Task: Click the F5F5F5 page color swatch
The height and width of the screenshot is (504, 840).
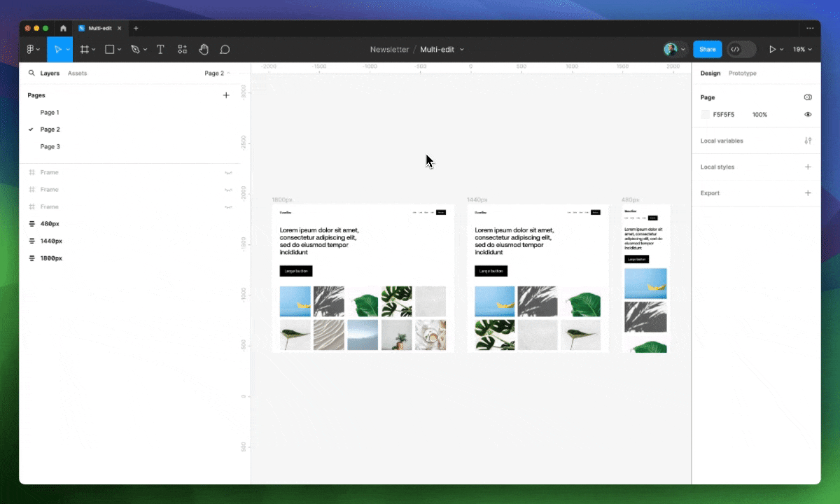Action: coord(706,114)
